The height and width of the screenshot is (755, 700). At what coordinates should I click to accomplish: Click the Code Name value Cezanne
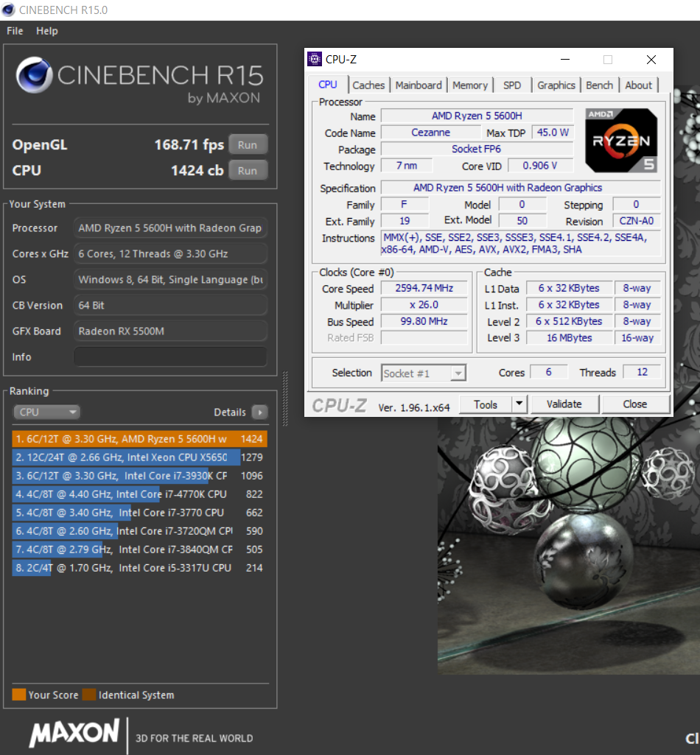[431, 133]
